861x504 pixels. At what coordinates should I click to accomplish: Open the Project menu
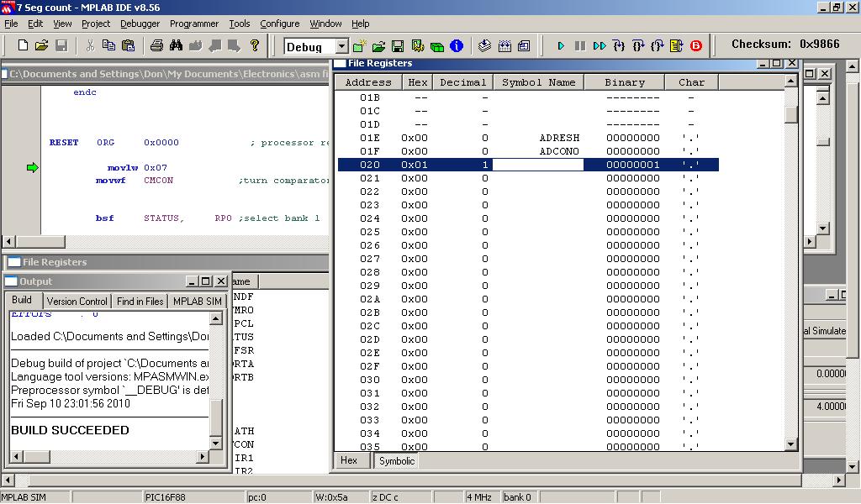click(x=96, y=24)
